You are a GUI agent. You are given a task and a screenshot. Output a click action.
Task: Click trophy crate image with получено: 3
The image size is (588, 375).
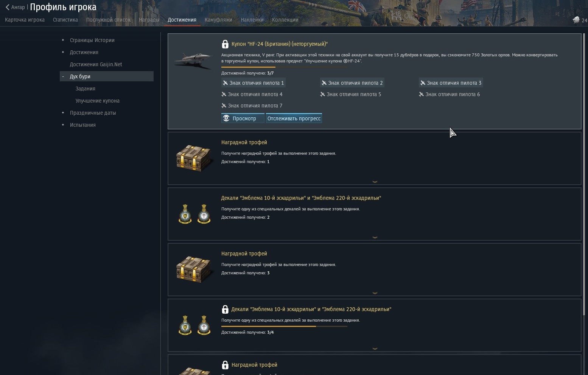point(194,269)
